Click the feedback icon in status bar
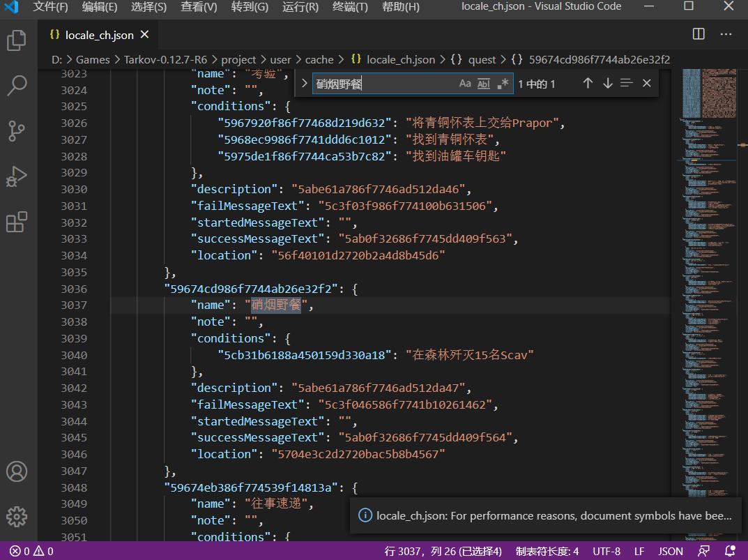The image size is (748, 560). coord(703,552)
